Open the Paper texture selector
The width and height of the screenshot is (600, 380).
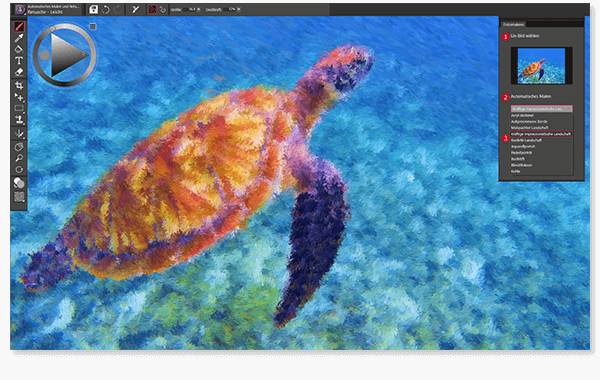click(x=19, y=197)
